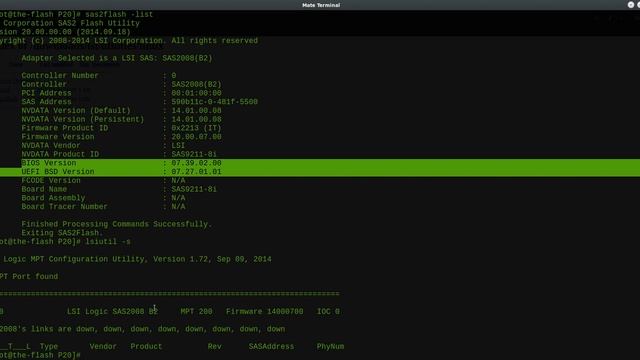Click the 'Board Tracer Number' label
Screen dimensions: 640x360
pos(64,207)
